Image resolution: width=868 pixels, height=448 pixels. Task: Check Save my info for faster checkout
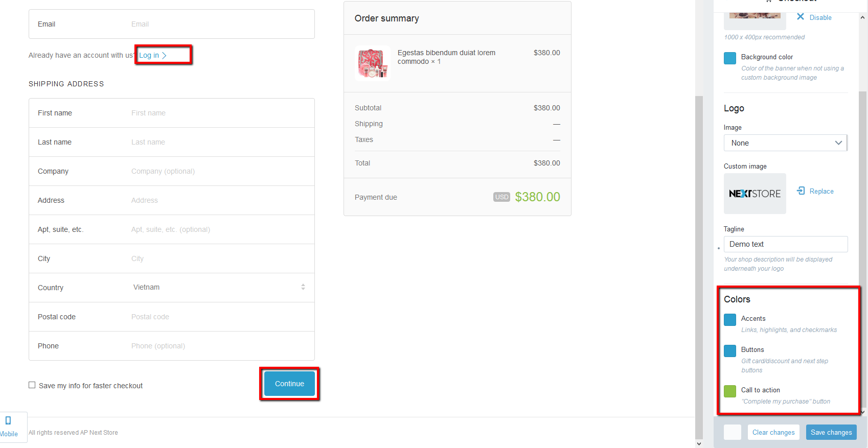[x=32, y=385]
